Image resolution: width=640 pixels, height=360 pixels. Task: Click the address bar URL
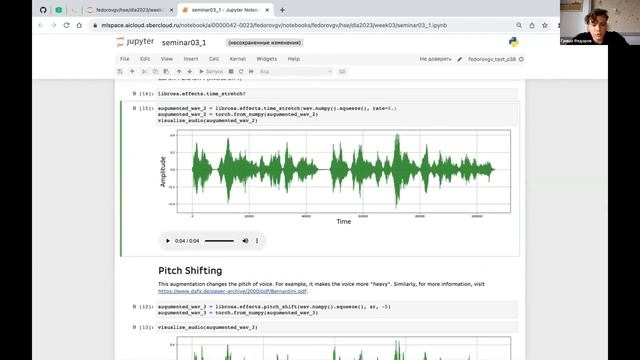[x=274, y=25]
